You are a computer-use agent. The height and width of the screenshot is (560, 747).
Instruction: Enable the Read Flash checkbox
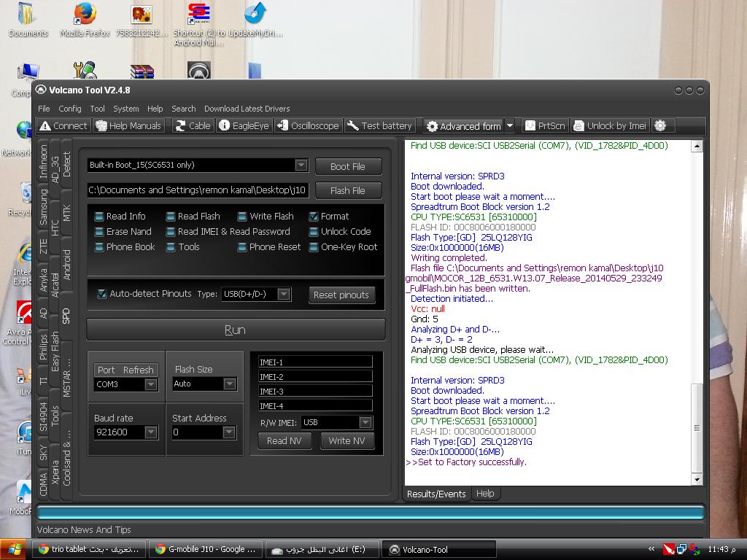coord(171,216)
